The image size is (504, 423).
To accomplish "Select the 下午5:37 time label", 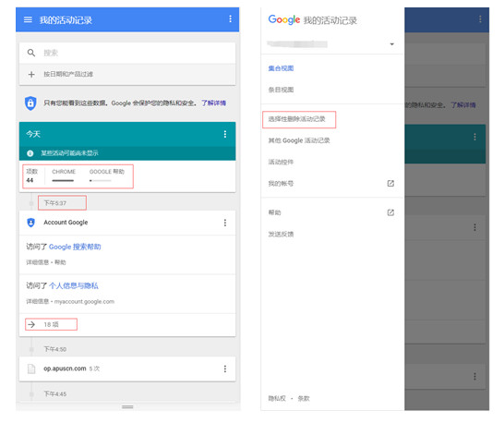I will (x=55, y=203).
